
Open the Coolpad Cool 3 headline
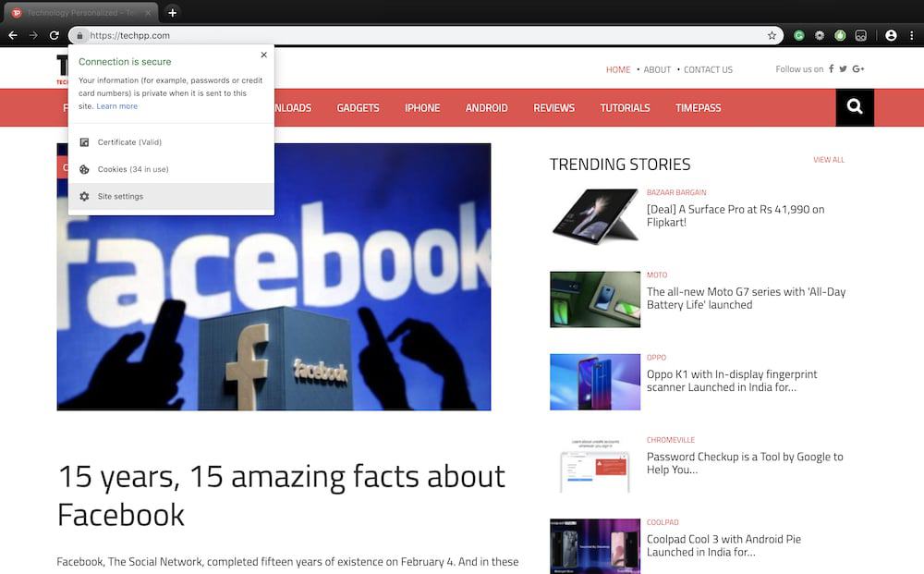(723, 545)
